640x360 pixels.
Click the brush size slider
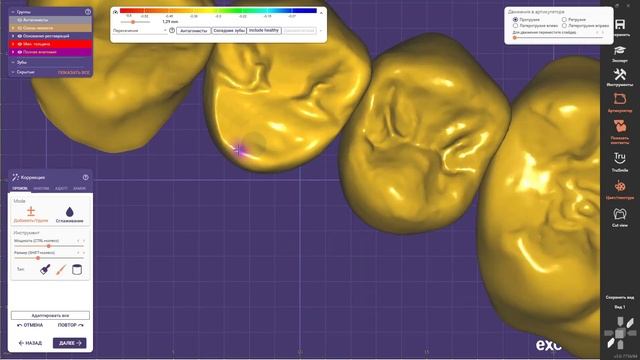tap(49, 258)
